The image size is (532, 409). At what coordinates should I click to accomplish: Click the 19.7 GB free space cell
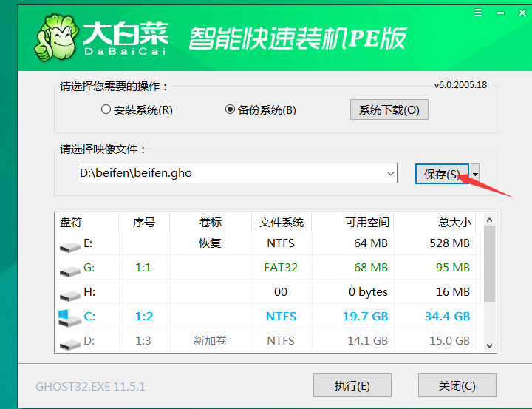(366, 317)
